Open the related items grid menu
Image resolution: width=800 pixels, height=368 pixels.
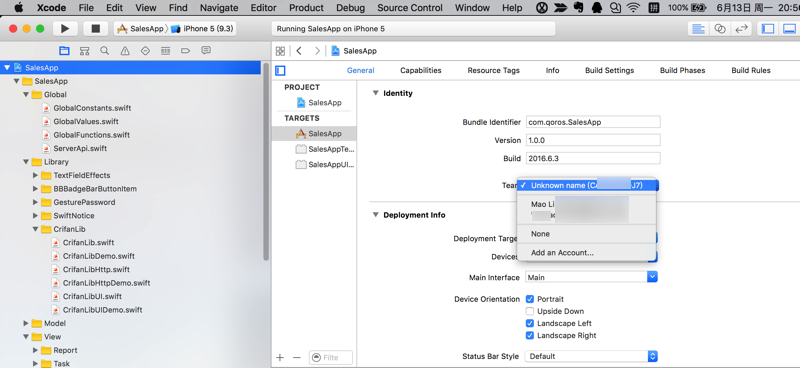pyautogui.click(x=280, y=51)
